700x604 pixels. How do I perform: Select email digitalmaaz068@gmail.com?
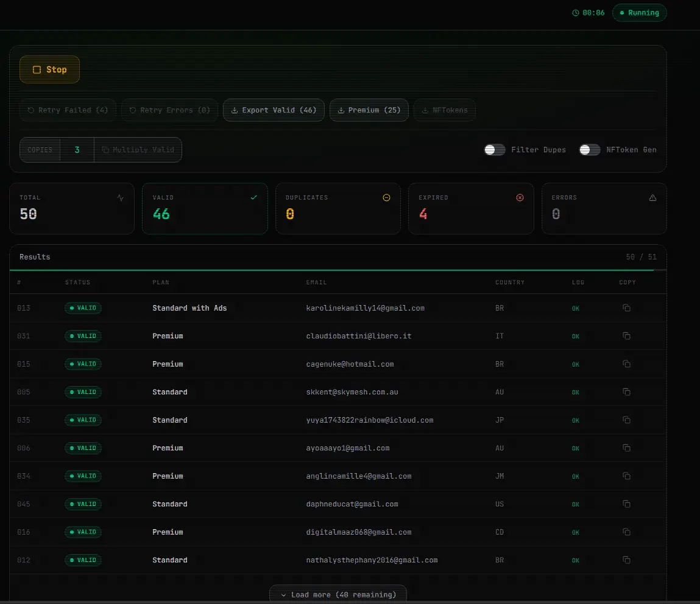click(x=358, y=532)
